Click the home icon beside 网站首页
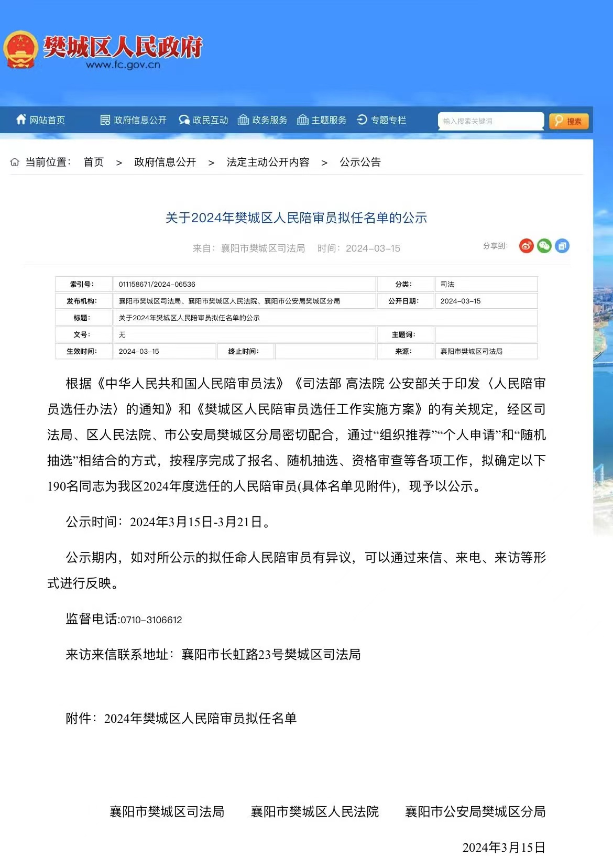Viewport: 613px width, 868px height. [21, 120]
